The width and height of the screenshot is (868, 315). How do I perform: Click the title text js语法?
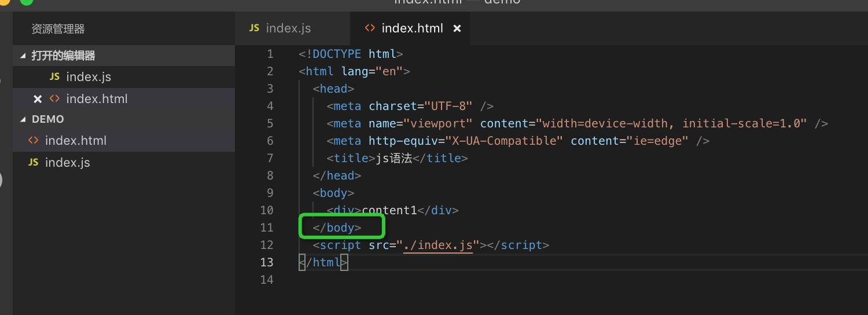click(x=393, y=158)
